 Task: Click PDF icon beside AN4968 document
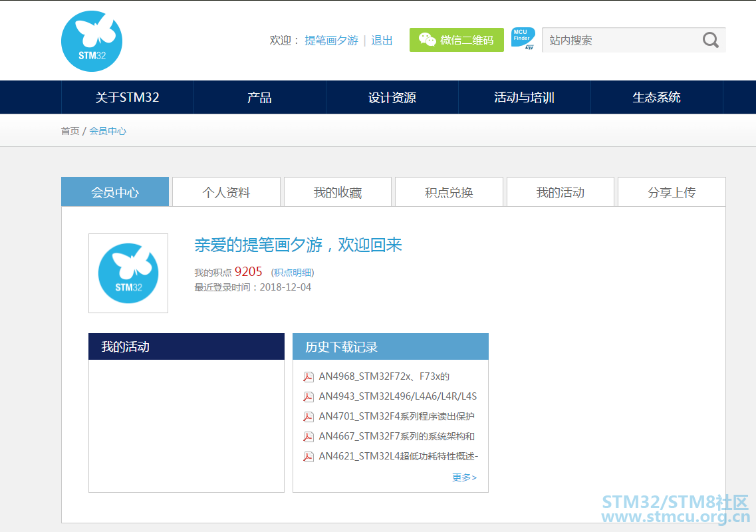(309, 376)
